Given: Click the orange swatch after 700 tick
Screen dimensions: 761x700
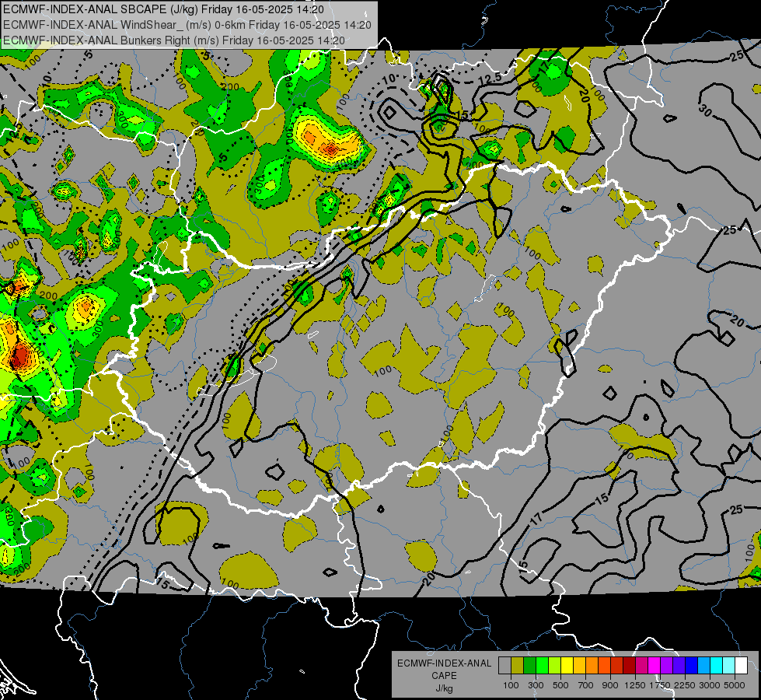Looking at the screenshot, I should click(592, 665).
